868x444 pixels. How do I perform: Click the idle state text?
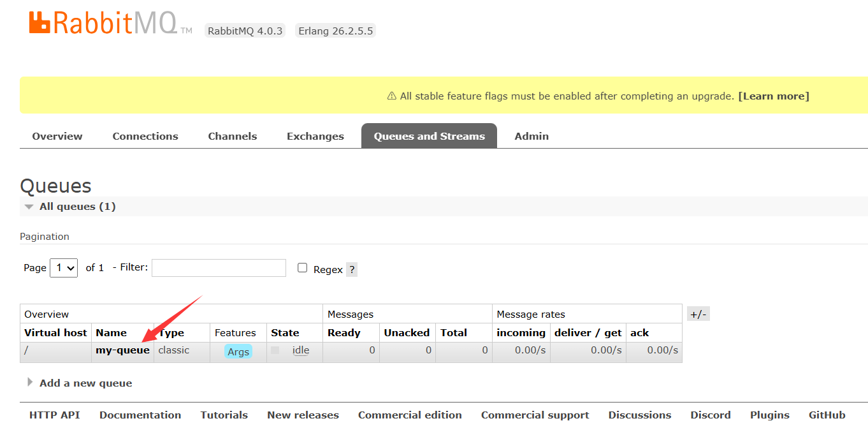(301, 350)
